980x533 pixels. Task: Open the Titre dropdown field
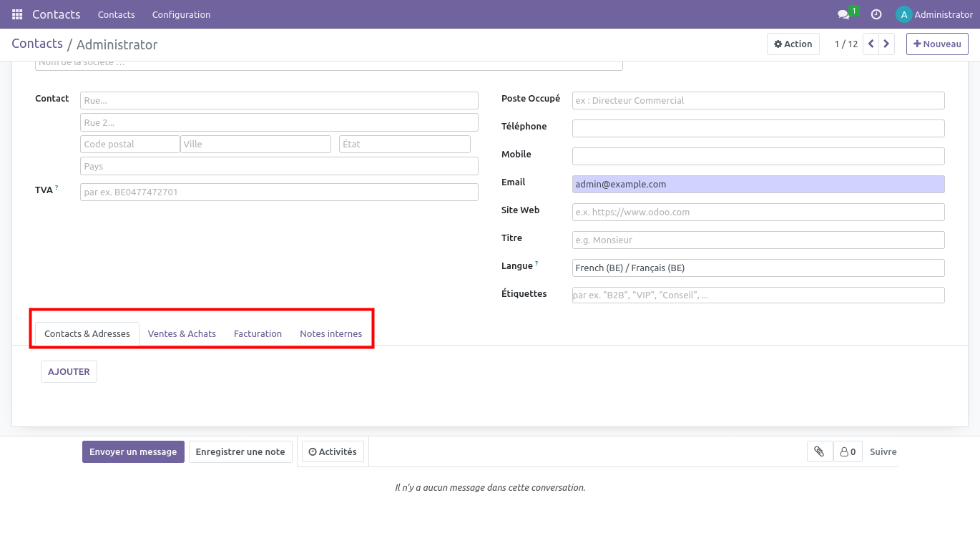(x=758, y=240)
